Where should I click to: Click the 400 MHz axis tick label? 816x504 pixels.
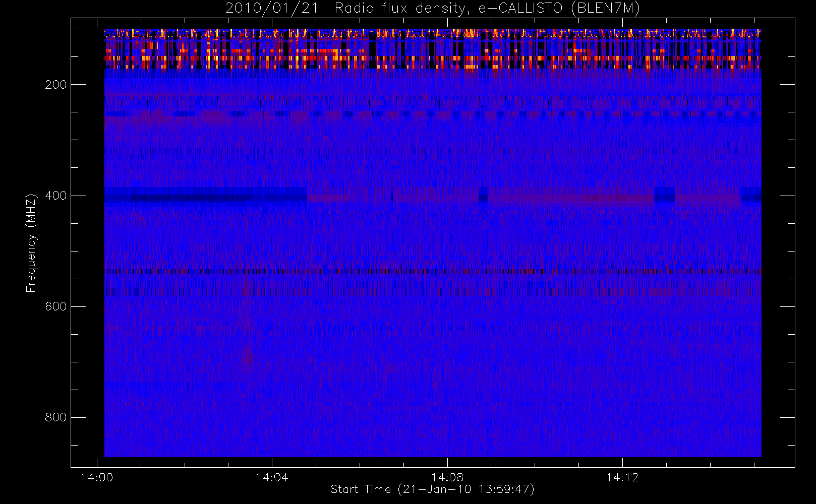(x=56, y=196)
